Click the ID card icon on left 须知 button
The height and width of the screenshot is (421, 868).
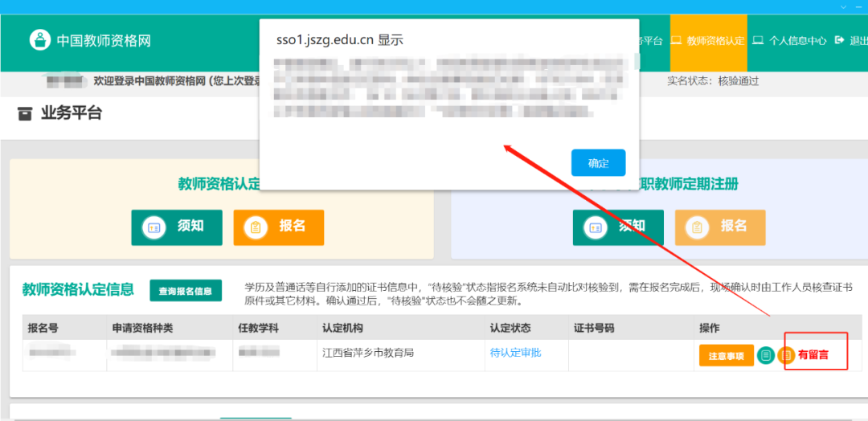coord(153,227)
